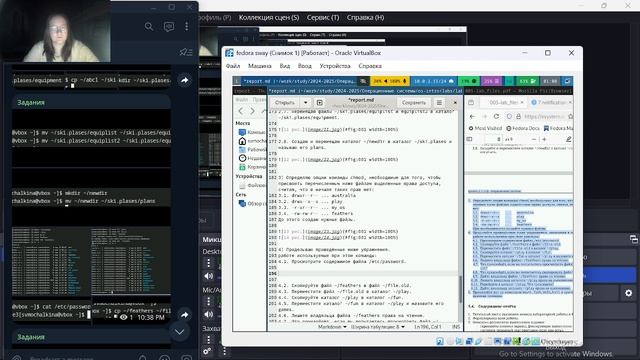Create new document icon in text editor
Screen dimensions: 640x360
[x=320, y=102]
